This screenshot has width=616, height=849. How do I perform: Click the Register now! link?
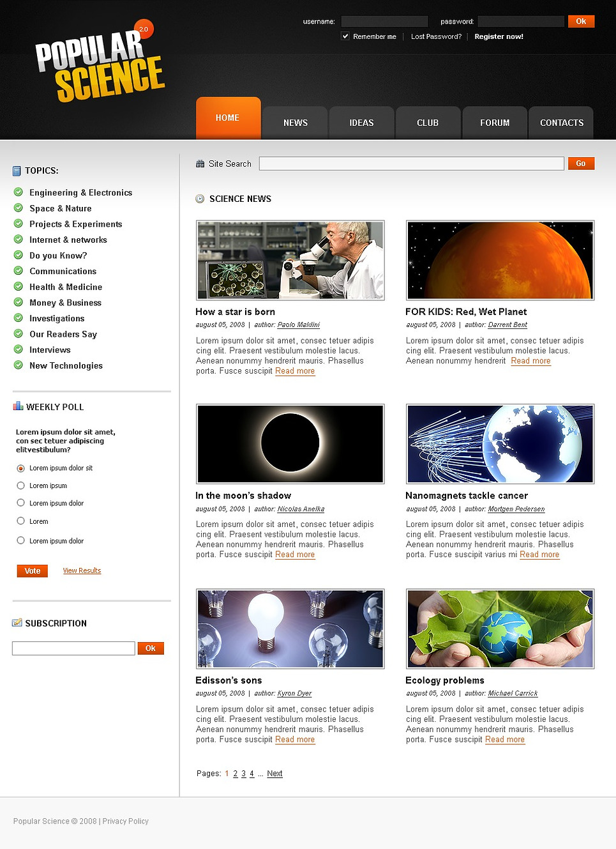pyautogui.click(x=499, y=36)
